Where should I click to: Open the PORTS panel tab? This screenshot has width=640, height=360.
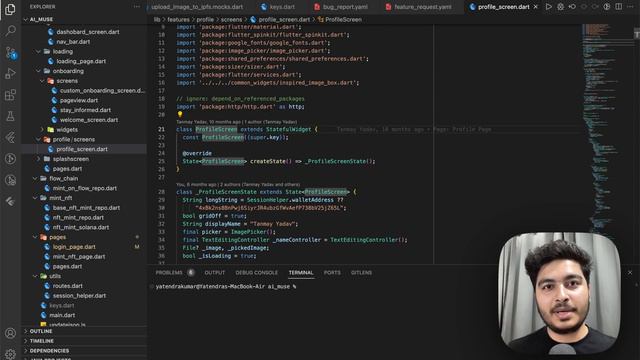332,273
